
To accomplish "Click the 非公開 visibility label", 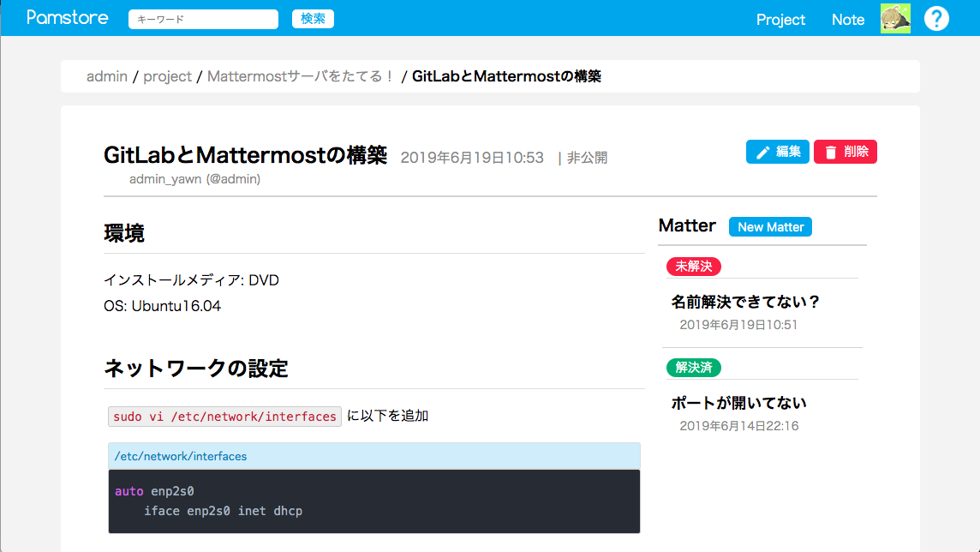I will [x=587, y=158].
